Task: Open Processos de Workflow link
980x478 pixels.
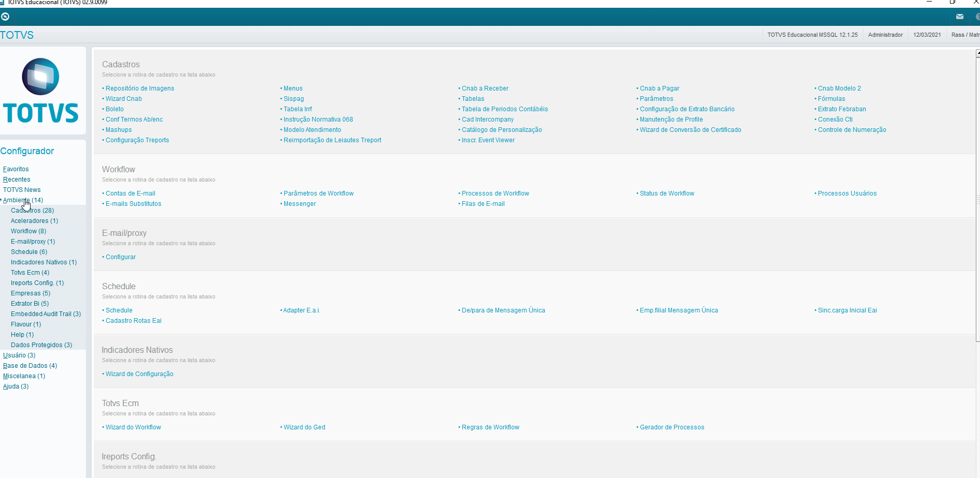Action: point(495,193)
